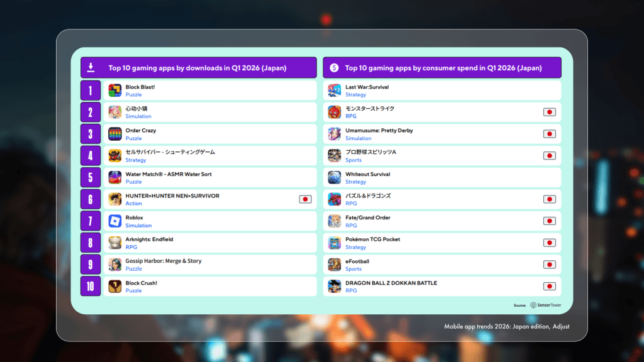The image size is (644, 362).
Task: Click the rank 5 number badge
Action: (91, 177)
